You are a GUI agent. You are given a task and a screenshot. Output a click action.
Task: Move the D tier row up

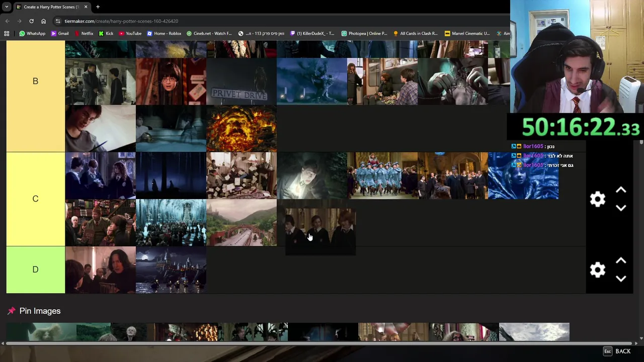pos(621,261)
